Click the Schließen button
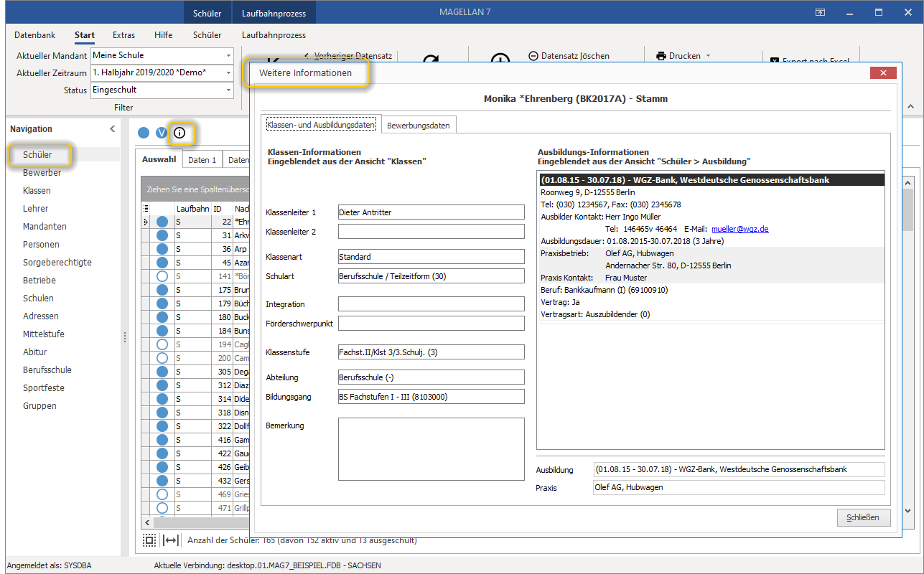The height and width of the screenshot is (574, 924). click(864, 517)
